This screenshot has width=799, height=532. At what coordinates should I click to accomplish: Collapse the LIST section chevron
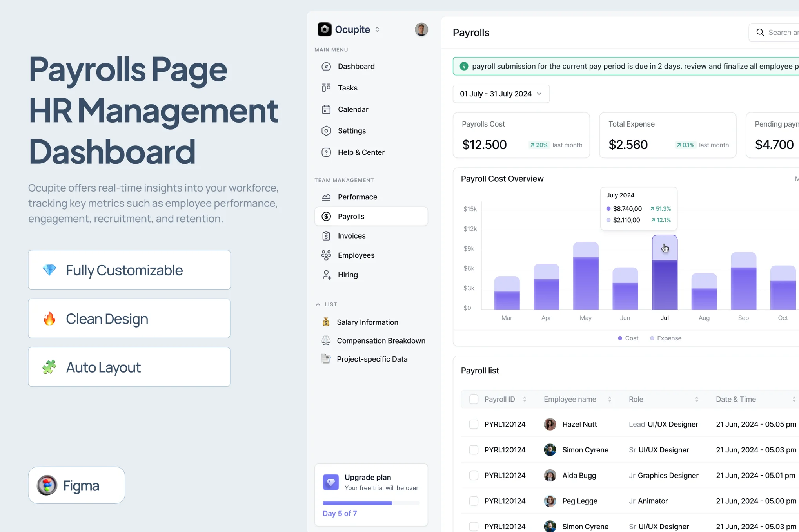(318, 304)
